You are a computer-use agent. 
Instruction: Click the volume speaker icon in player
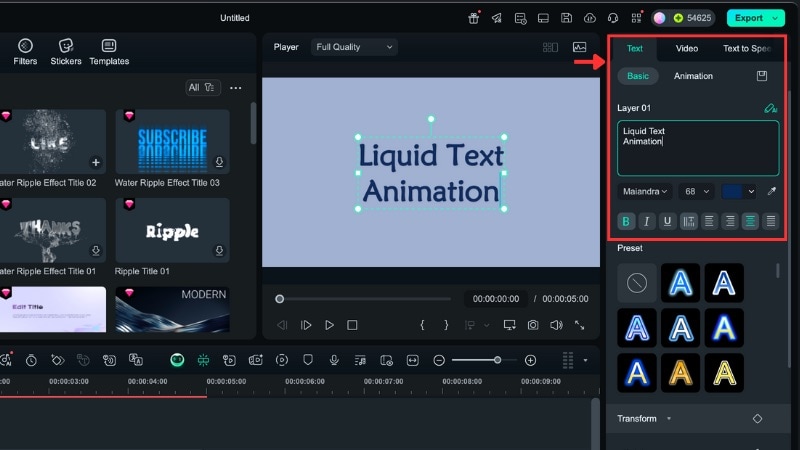(556, 325)
